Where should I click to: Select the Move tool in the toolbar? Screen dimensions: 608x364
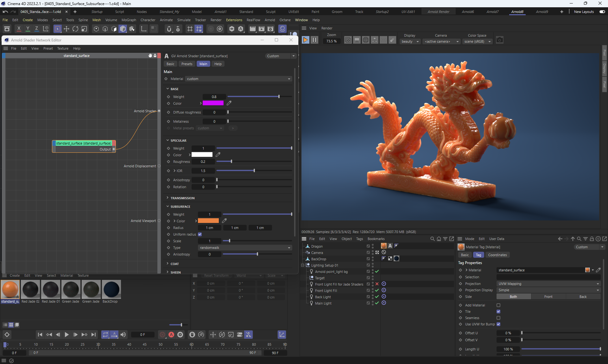click(x=66, y=29)
